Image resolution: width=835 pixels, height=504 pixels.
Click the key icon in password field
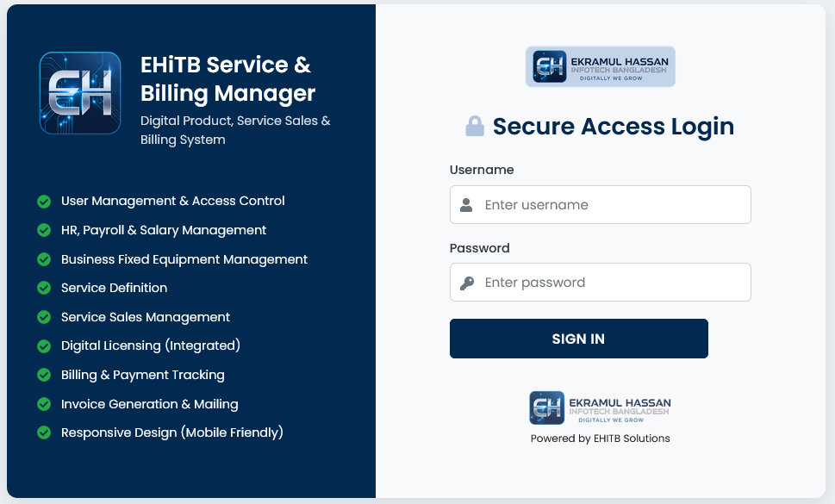466,282
